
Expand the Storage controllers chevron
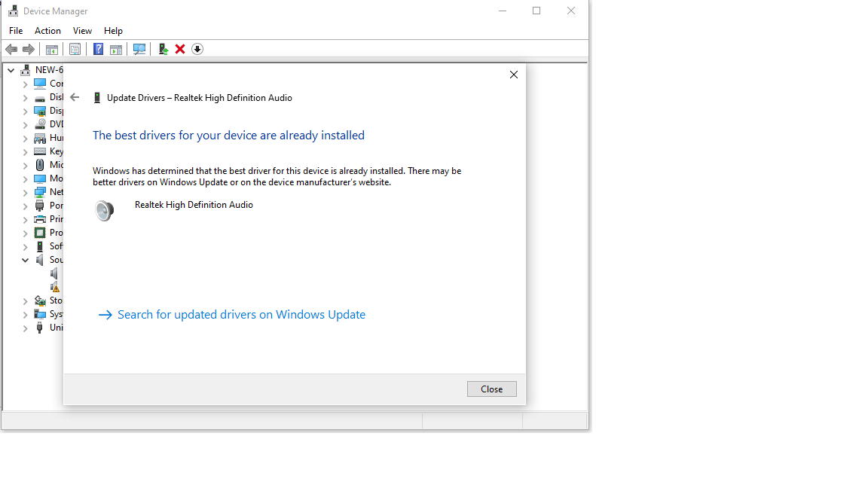(x=25, y=301)
